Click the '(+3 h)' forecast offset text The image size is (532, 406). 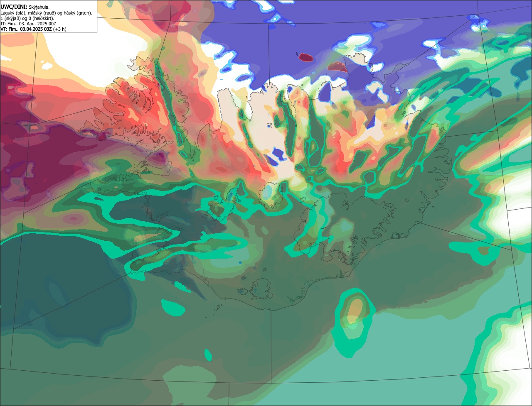pyautogui.click(x=59, y=29)
